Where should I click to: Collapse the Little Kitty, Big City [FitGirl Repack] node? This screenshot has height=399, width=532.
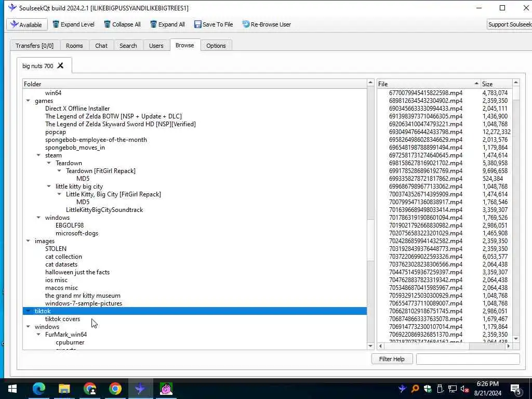(59, 194)
